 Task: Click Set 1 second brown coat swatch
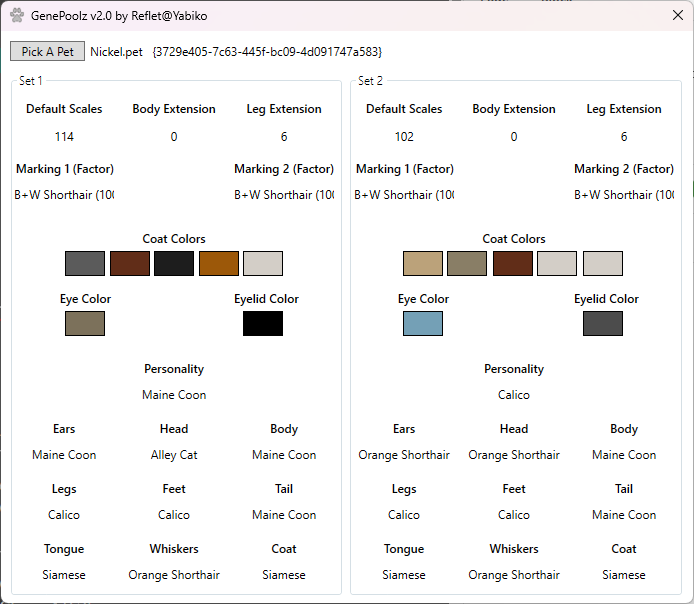[130, 263]
